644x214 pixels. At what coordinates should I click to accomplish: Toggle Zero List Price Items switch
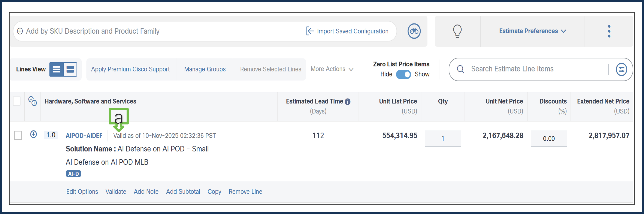pos(403,74)
